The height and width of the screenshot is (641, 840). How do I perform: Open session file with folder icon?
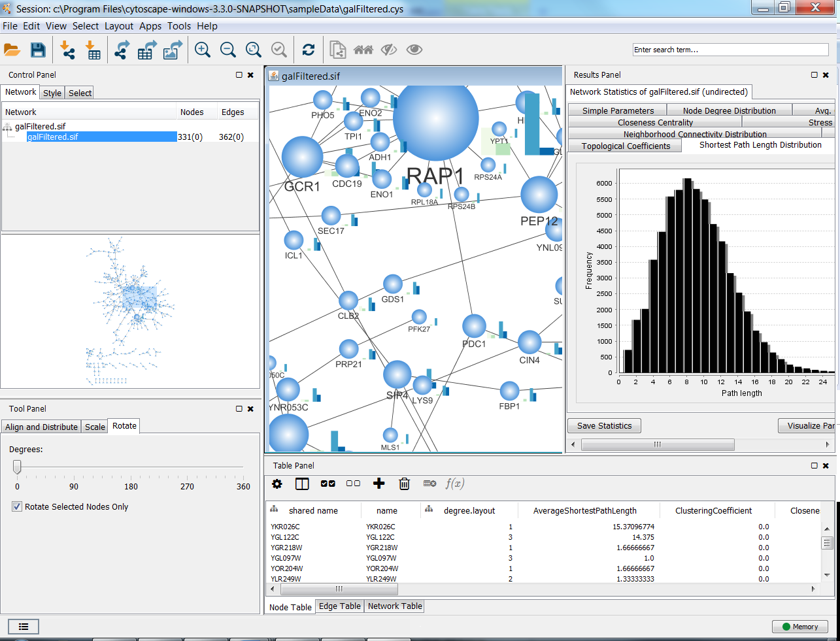pyautogui.click(x=12, y=50)
